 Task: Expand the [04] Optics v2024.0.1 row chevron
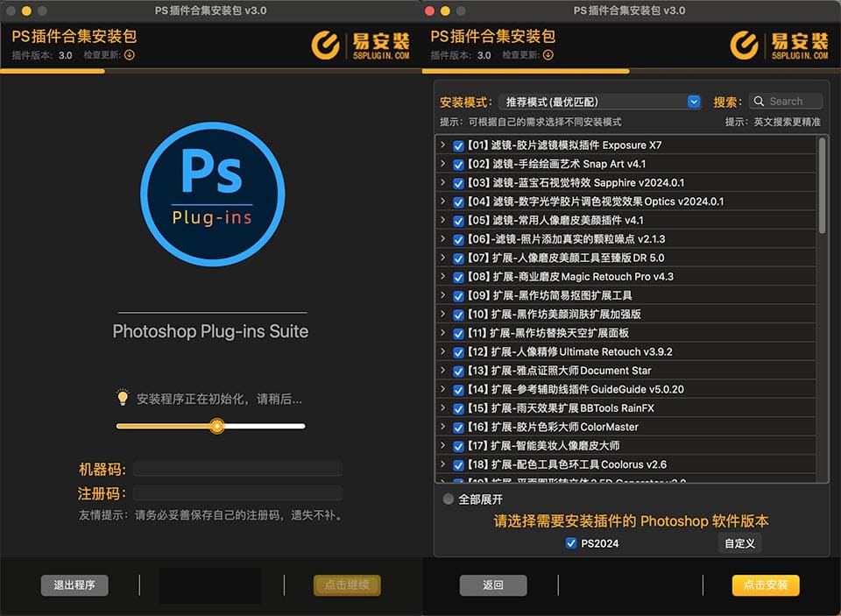coord(442,201)
